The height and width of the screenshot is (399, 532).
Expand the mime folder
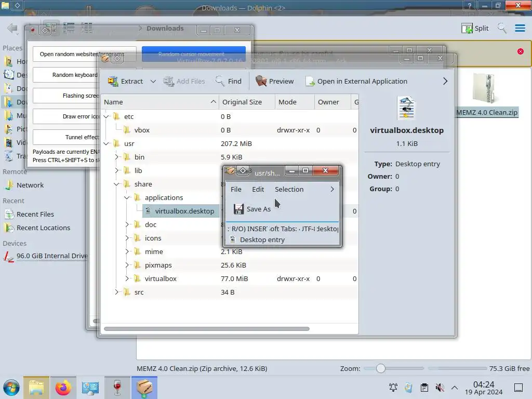127,252
